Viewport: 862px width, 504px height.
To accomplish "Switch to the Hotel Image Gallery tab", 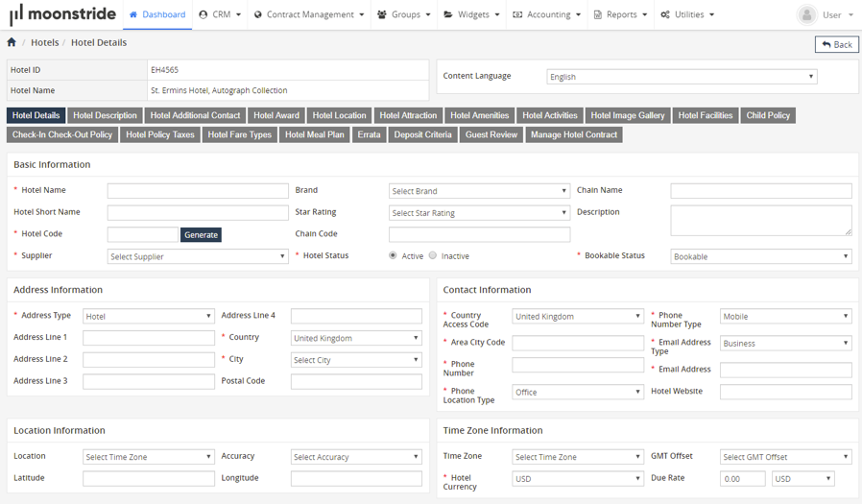I will (628, 115).
